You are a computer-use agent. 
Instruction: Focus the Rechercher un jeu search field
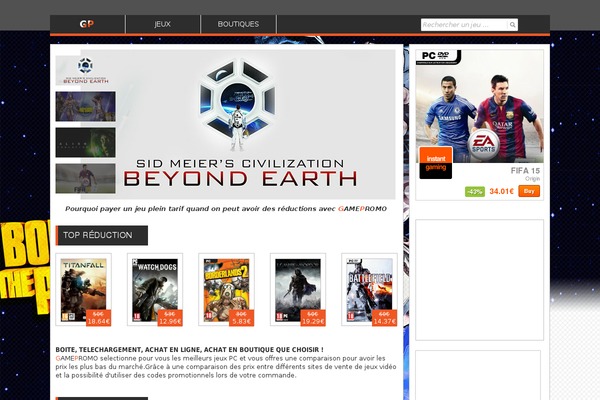point(464,25)
